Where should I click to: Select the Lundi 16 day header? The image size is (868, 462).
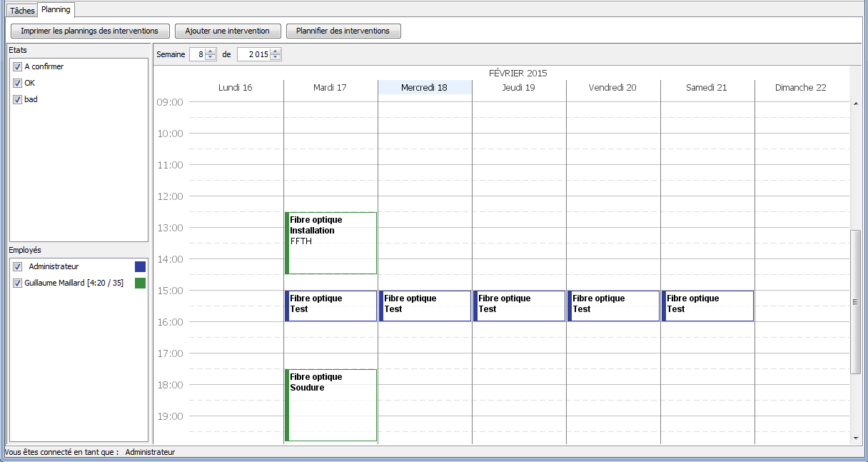(x=236, y=87)
